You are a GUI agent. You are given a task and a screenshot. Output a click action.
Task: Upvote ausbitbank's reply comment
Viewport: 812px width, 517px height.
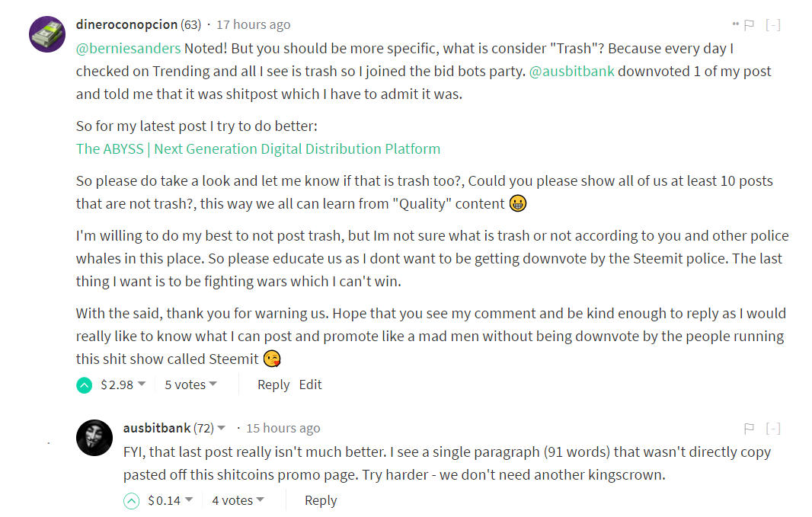tap(131, 501)
